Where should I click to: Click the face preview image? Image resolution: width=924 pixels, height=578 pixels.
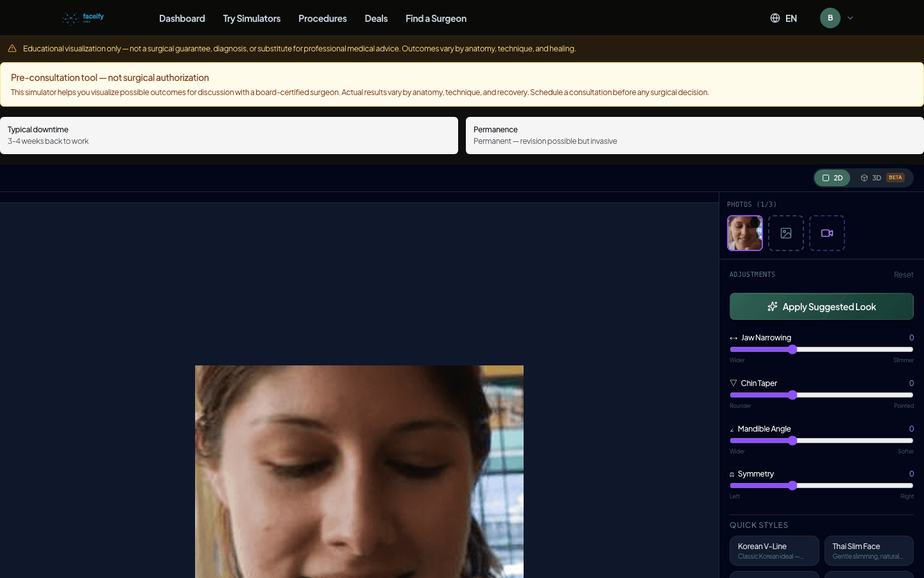pyautogui.click(x=359, y=471)
